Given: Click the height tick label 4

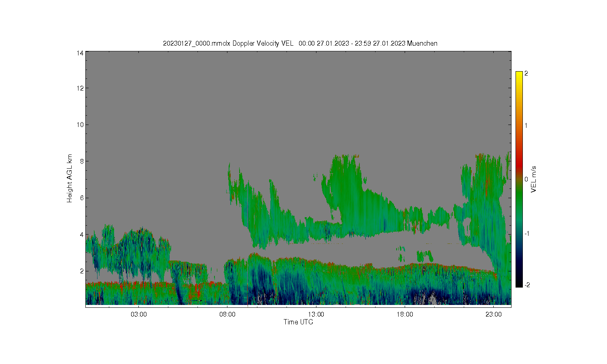Looking at the screenshot, I should click(82, 234).
